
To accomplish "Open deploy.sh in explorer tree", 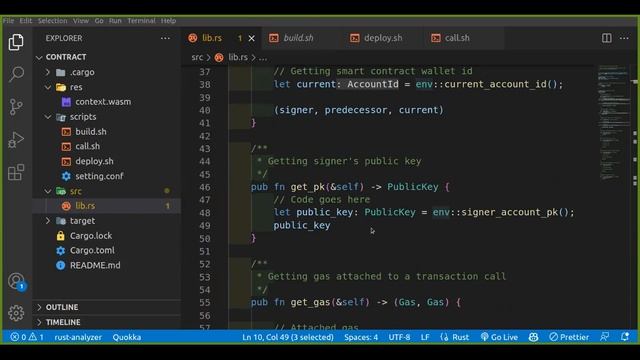I will [x=94, y=161].
